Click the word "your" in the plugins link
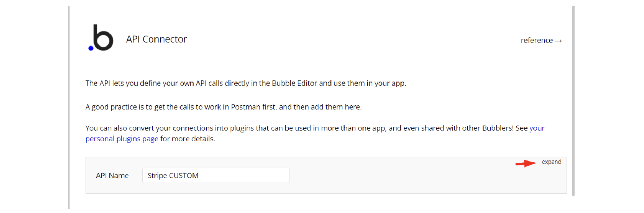 537,128
